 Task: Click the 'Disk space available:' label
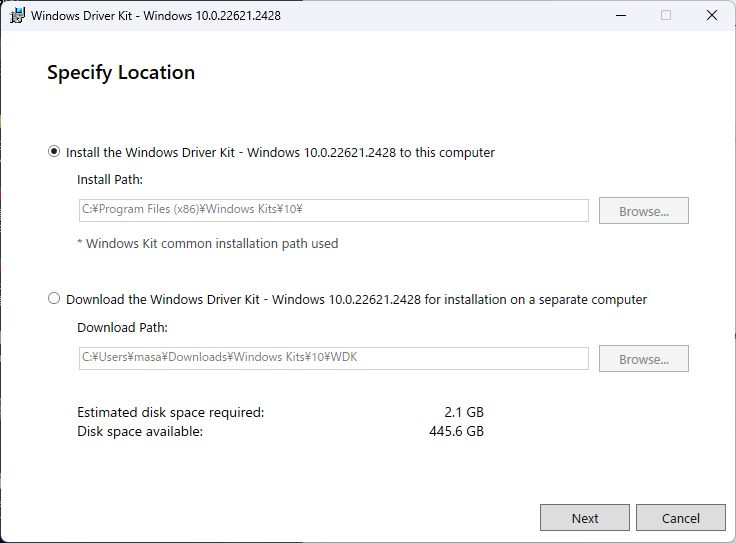point(140,431)
